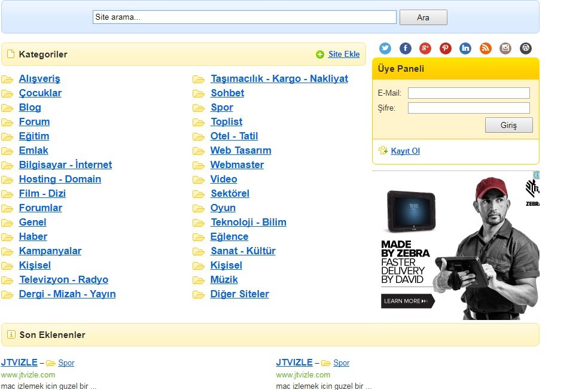Focus the Site arama search field
Viewport: 588px width, 390px height.
(x=245, y=17)
